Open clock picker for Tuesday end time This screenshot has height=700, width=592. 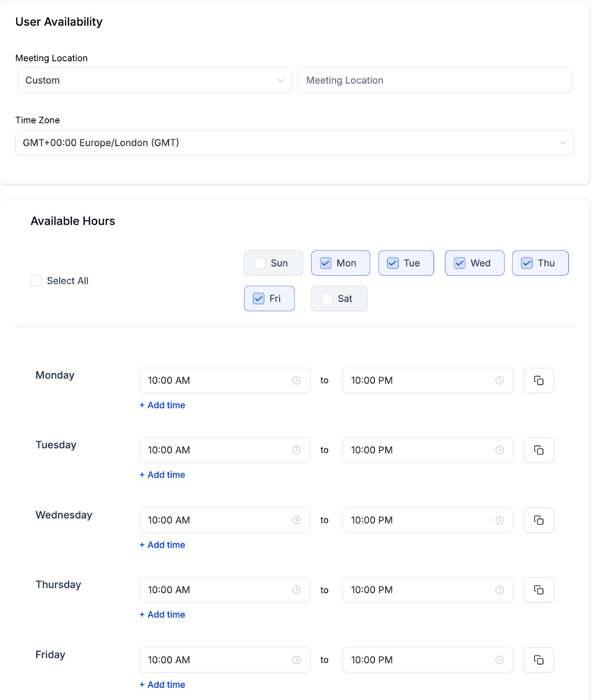(499, 450)
